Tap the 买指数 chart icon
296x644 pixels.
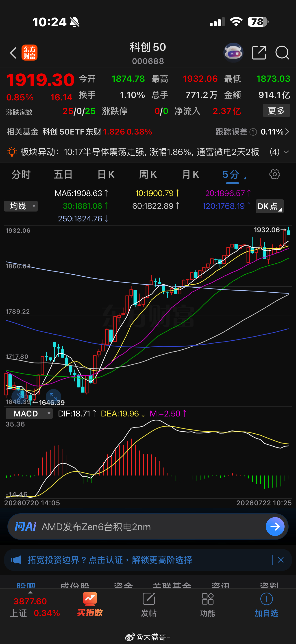(90, 598)
